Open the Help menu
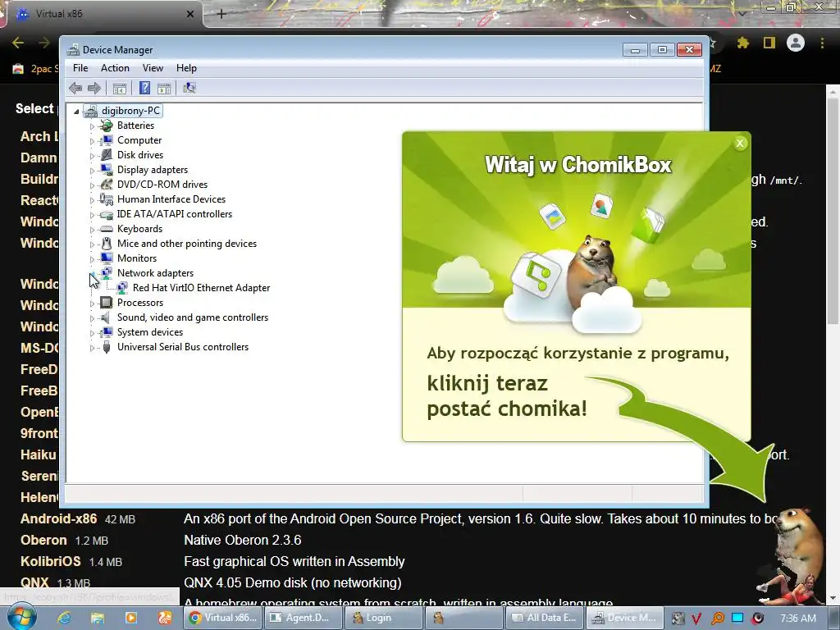The width and height of the screenshot is (840, 630). tap(186, 68)
